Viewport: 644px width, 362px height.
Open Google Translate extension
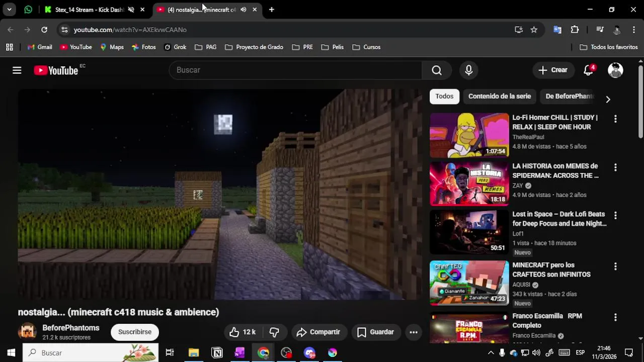tap(557, 30)
